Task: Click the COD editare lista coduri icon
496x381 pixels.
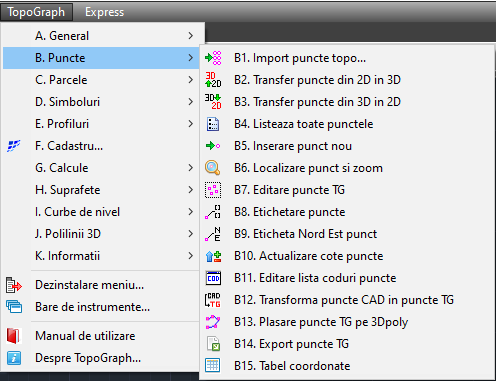Action: (x=213, y=278)
